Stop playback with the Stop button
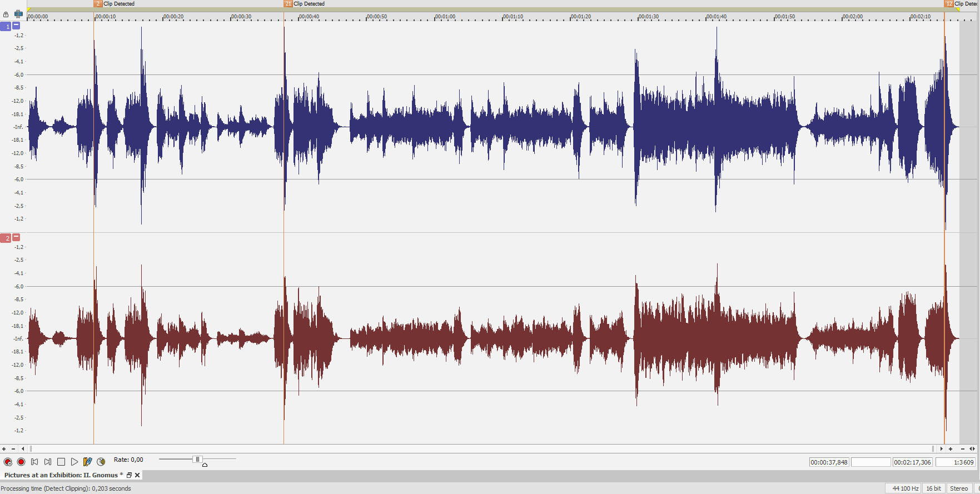Image resolution: width=980 pixels, height=494 pixels. 61,462
